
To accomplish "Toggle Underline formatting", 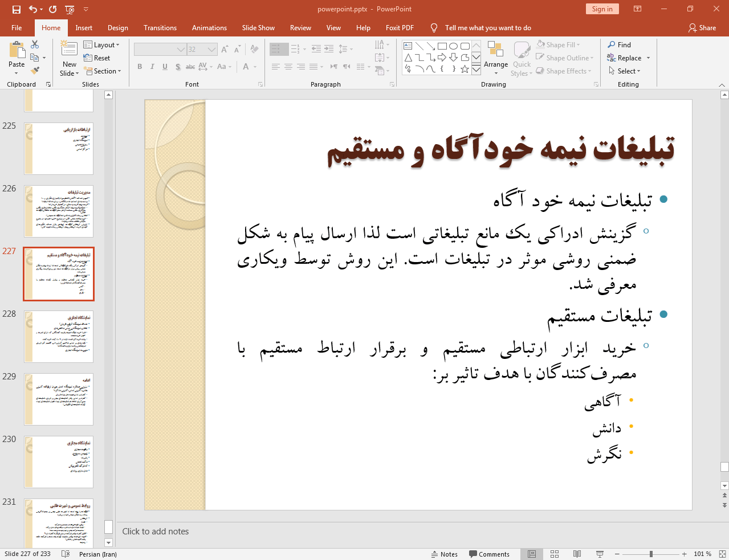I will 165,67.
